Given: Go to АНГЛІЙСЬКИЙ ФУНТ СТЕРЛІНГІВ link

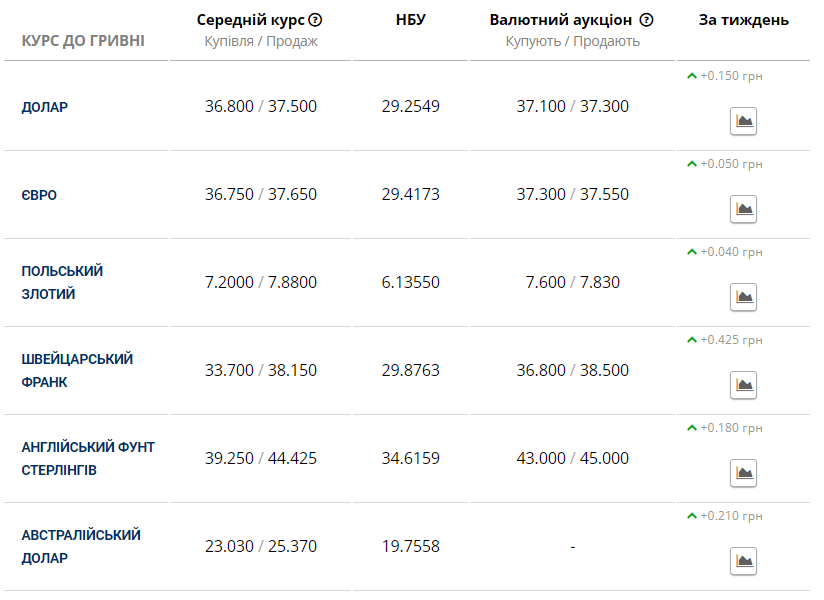Looking at the screenshot, I should 88,458.
